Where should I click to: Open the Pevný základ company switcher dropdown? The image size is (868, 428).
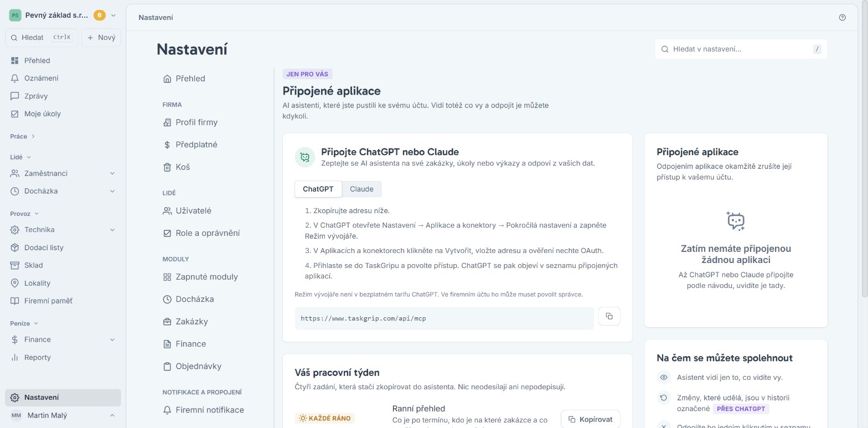pos(63,16)
